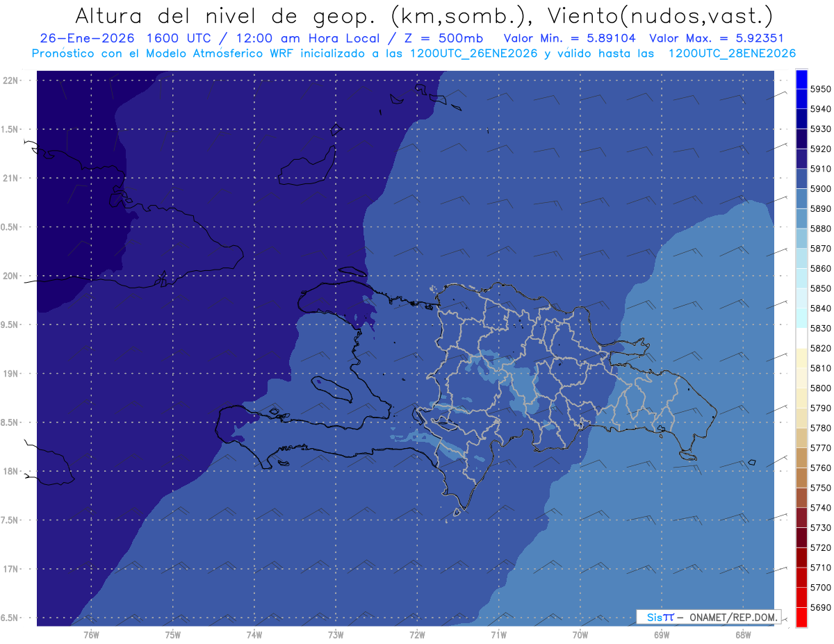The height and width of the screenshot is (644, 834).
Task: Click the '5920' legend value
Action: pyautogui.click(x=821, y=149)
